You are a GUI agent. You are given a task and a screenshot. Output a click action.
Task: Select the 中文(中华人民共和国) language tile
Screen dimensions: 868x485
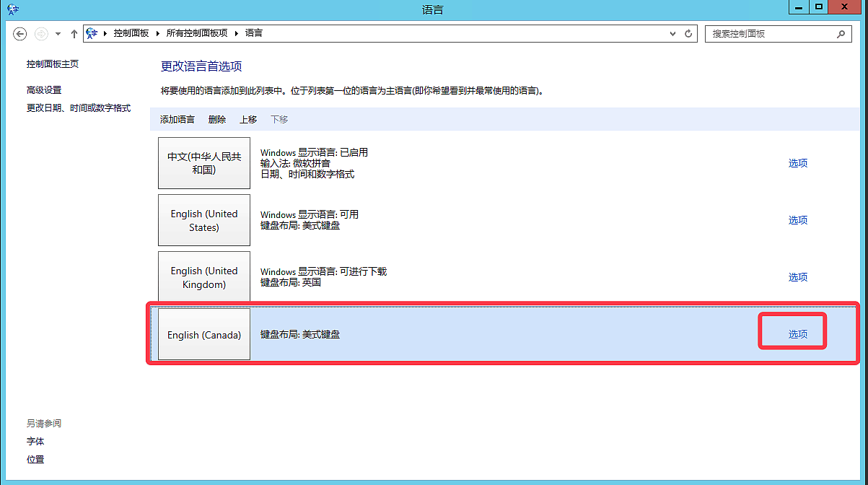click(204, 163)
